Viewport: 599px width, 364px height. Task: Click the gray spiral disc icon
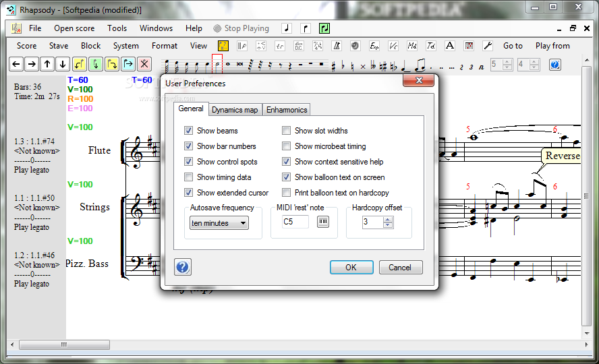[355, 46]
